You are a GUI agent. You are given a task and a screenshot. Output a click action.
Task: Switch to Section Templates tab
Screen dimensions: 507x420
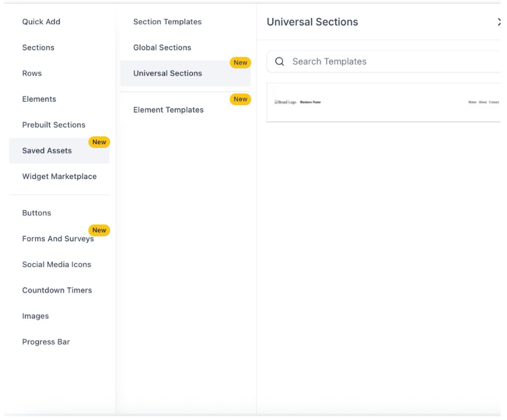(167, 22)
